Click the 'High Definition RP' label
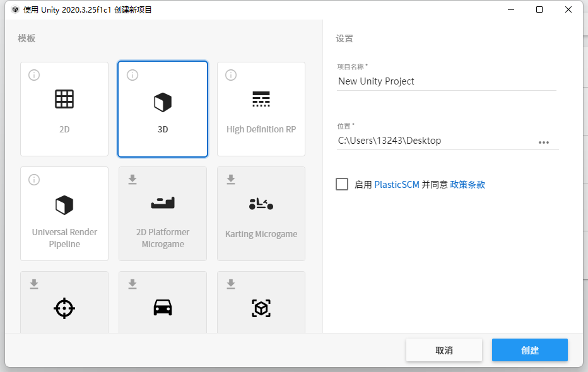 pos(261,129)
